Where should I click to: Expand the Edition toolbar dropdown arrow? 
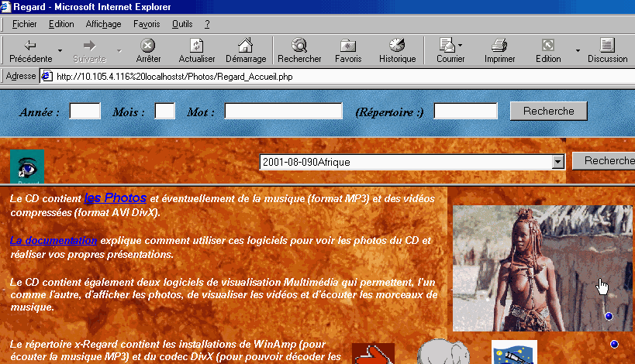tap(578, 51)
